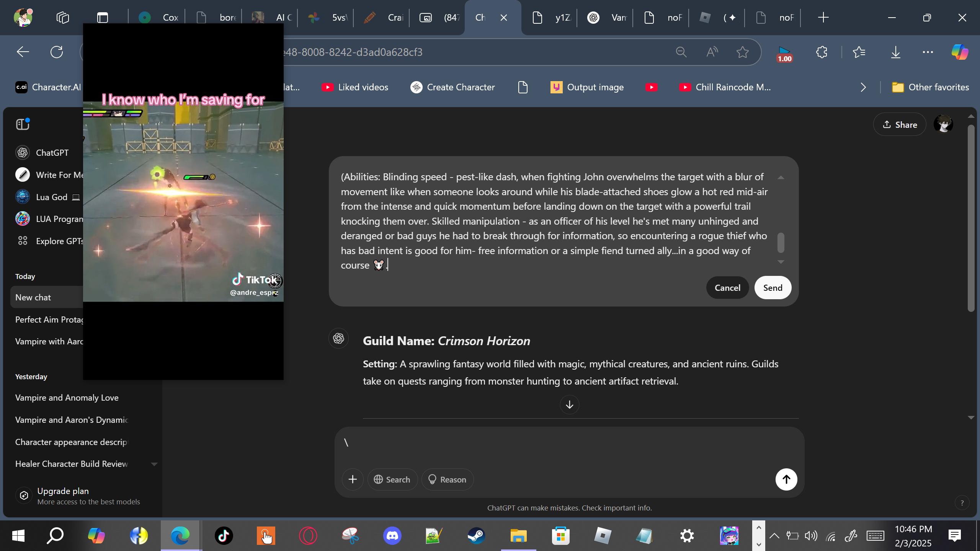The image size is (980, 551).
Task: Open the Copilot icon in the browser toolbar
Action: (960, 52)
